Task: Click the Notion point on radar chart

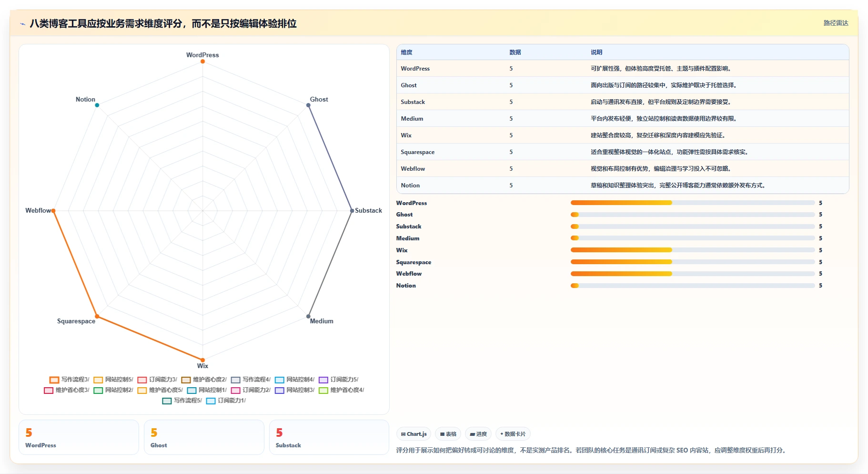Action: 97,105
